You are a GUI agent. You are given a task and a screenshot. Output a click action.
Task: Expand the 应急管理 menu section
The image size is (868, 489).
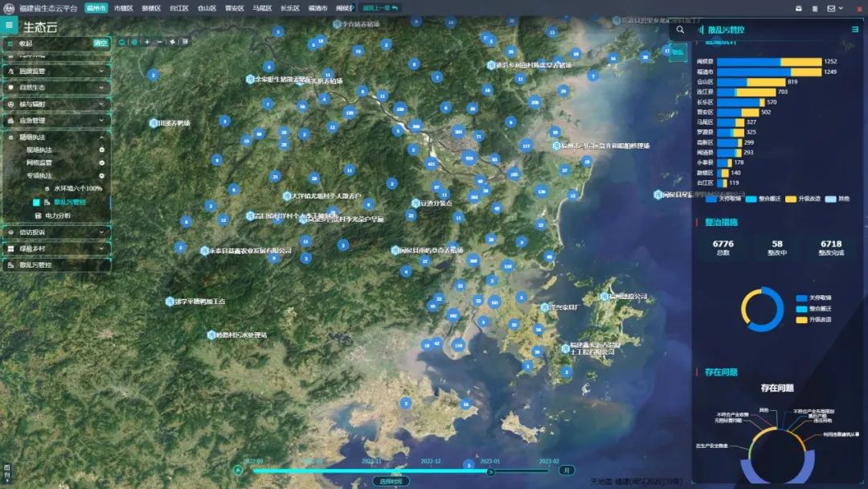pos(56,121)
